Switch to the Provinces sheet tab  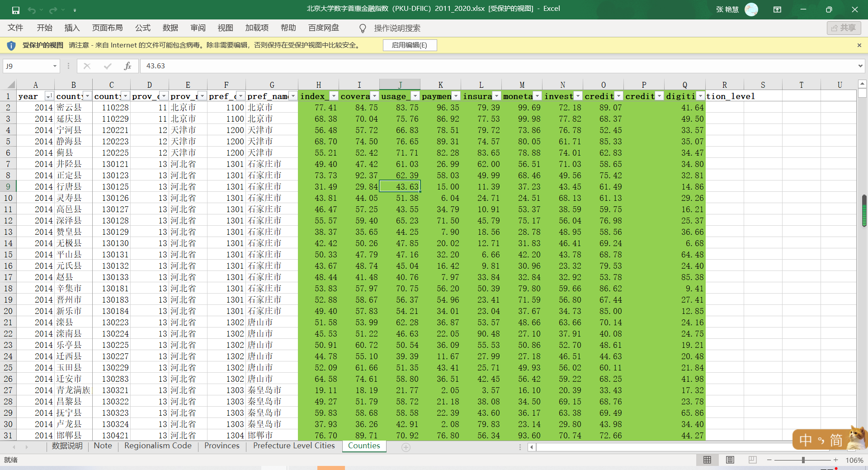click(222, 446)
